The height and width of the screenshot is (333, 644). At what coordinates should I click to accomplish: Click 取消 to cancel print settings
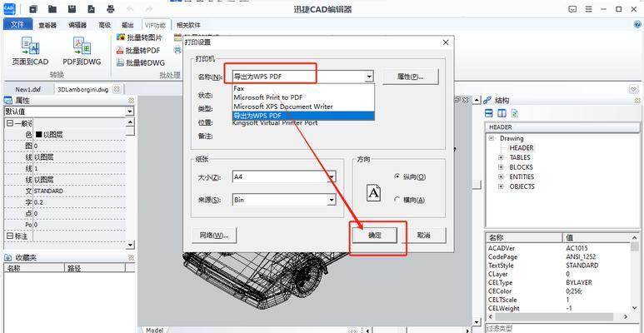point(423,236)
